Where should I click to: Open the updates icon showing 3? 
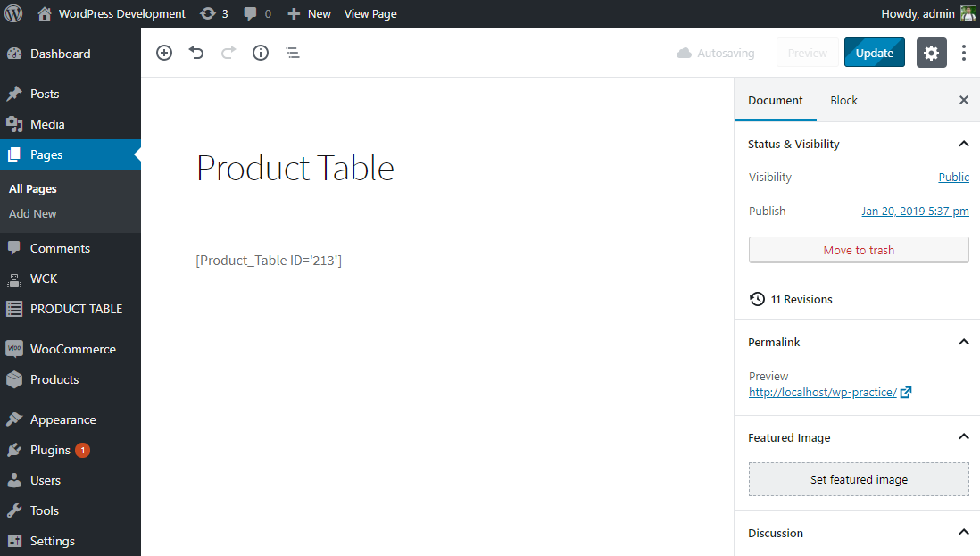point(214,13)
